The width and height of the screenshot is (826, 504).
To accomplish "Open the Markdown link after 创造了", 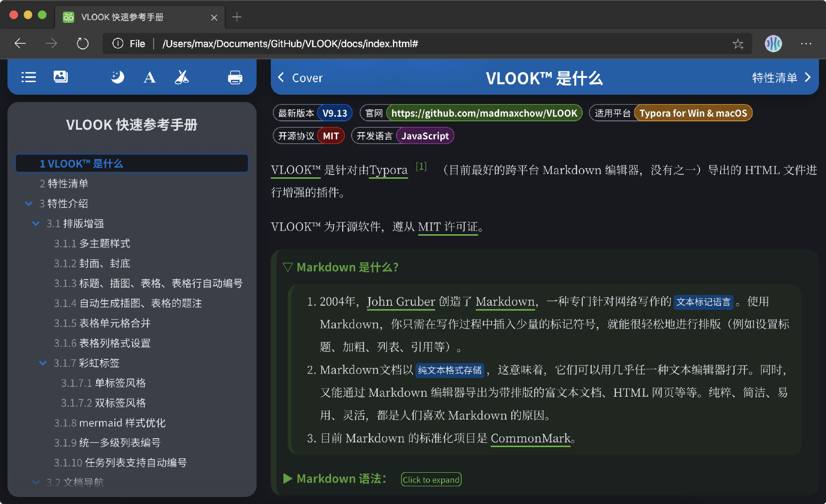I will pyautogui.click(x=505, y=301).
